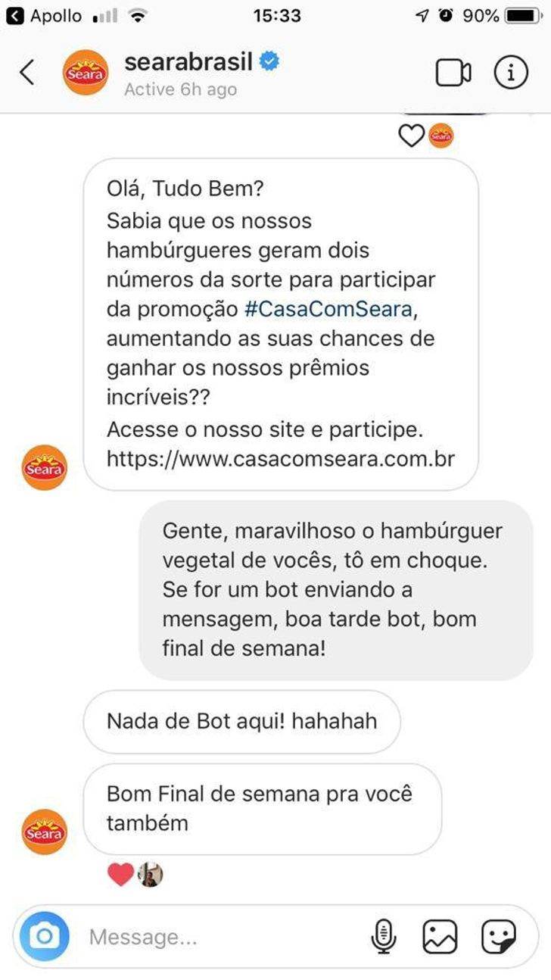This screenshot has height=980, width=551.
Task: Open the camera from message bar
Action: click(44, 937)
